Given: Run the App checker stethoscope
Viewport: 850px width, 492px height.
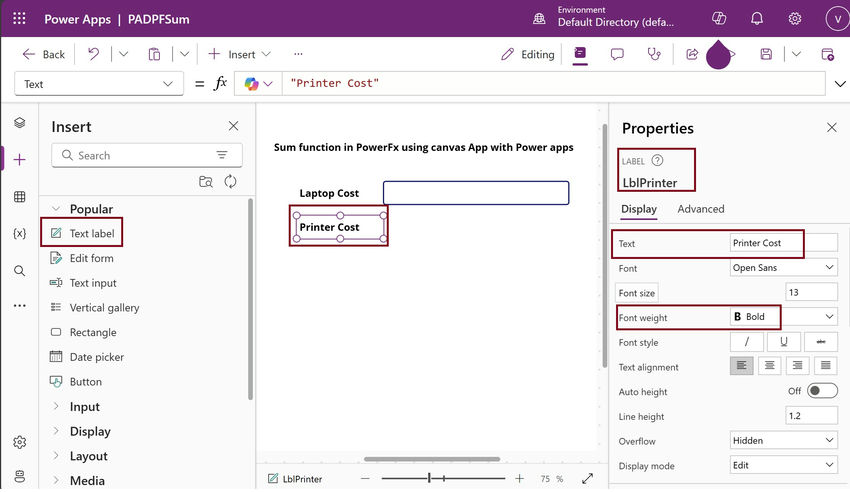Looking at the screenshot, I should (x=654, y=54).
